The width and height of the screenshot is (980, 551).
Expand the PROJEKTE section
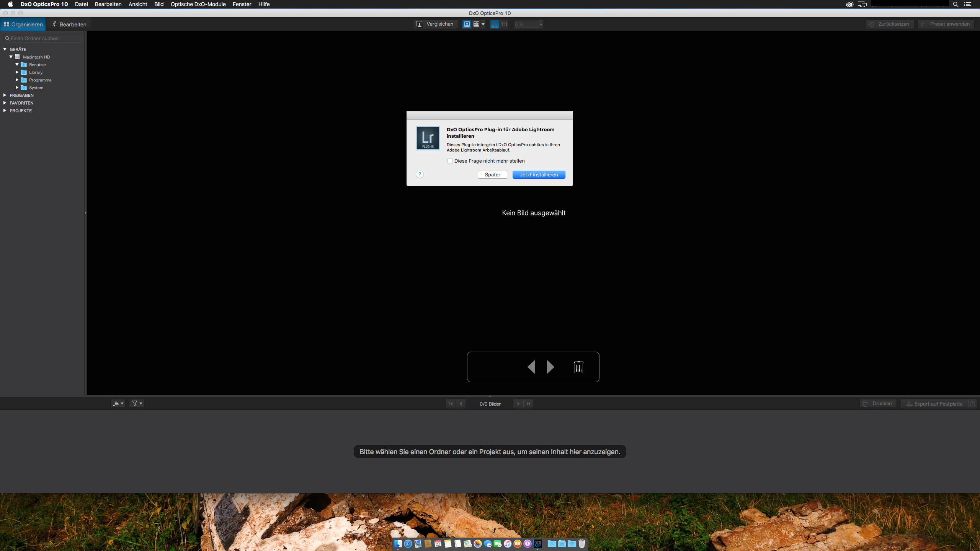tap(5, 111)
